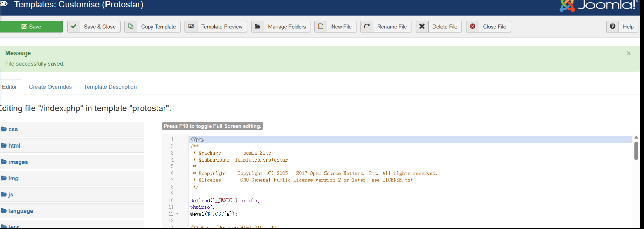Screen dimensions: 644x229
Task: Open Template Preview
Action: pos(222,27)
